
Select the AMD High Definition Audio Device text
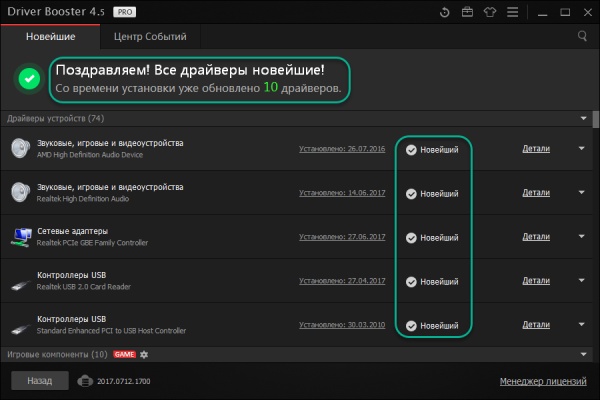click(90, 155)
